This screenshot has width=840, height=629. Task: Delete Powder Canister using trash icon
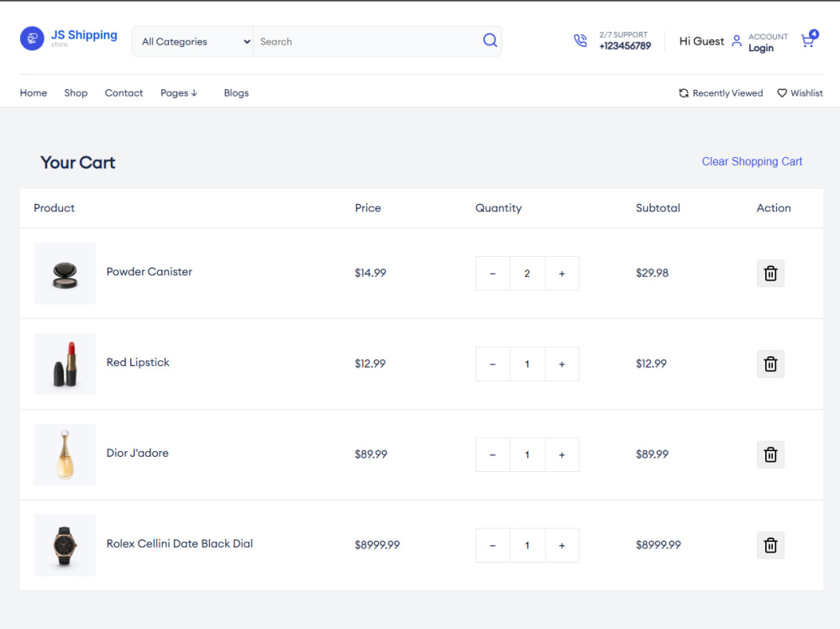(x=770, y=273)
